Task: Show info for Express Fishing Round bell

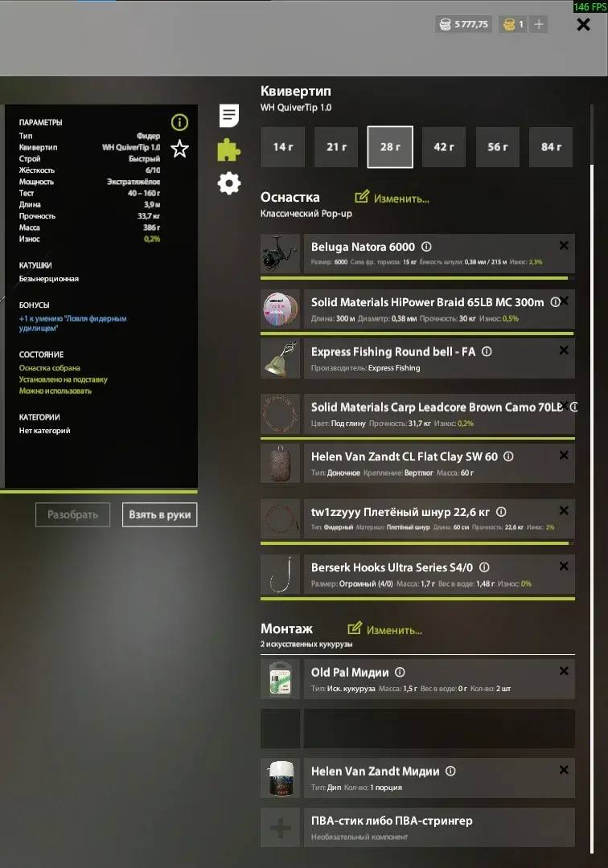Action: [x=487, y=351]
